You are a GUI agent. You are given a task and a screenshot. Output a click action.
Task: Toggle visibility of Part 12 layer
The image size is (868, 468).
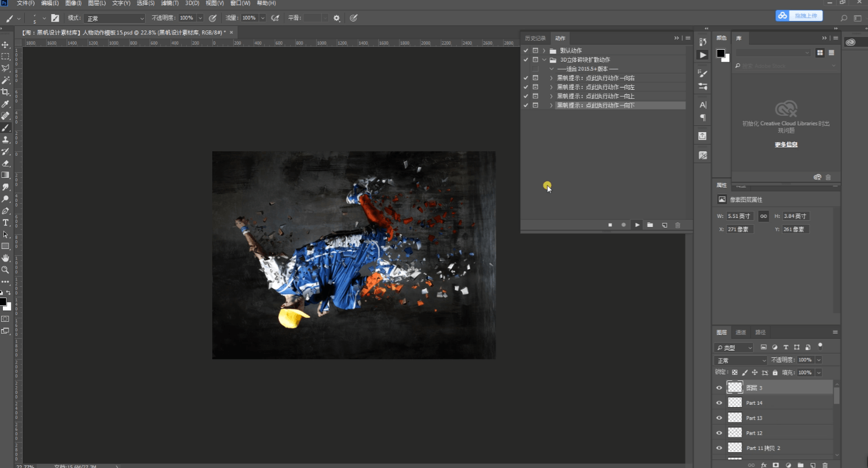pos(719,433)
